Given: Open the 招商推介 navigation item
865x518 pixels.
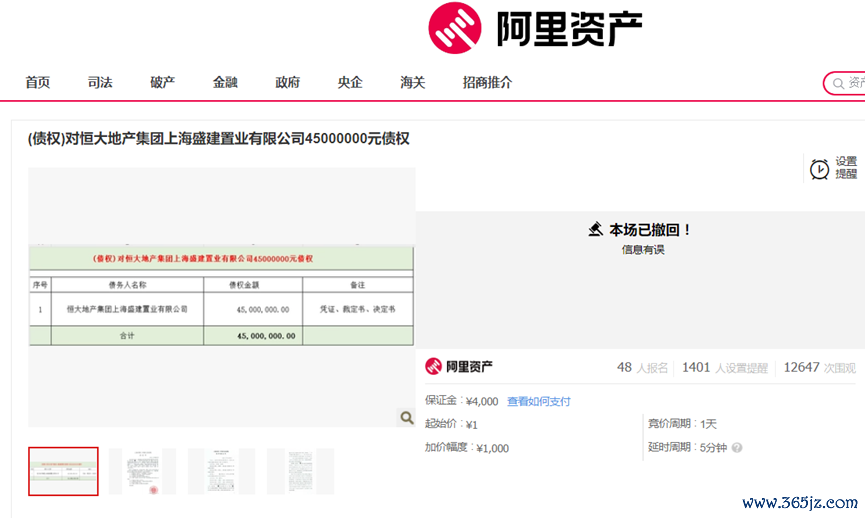Looking at the screenshot, I should click(487, 83).
